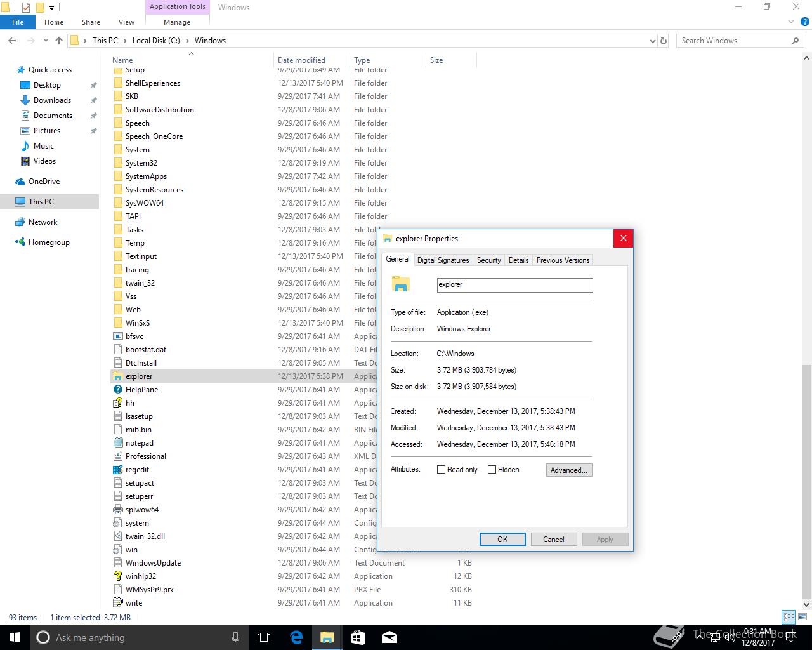Switch to large icons view layout
This screenshot has width=812, height=650.
click(802, 617)
